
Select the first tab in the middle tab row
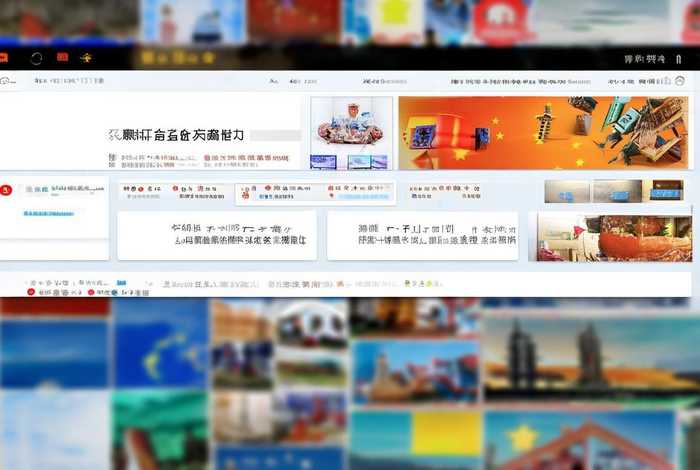click(x=142, y=192)
